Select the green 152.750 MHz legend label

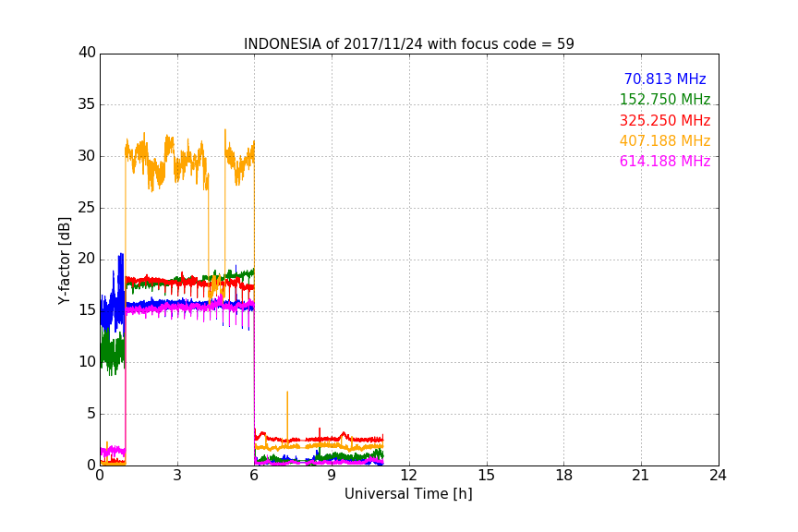pyautogui.click(x=665, y=99)
